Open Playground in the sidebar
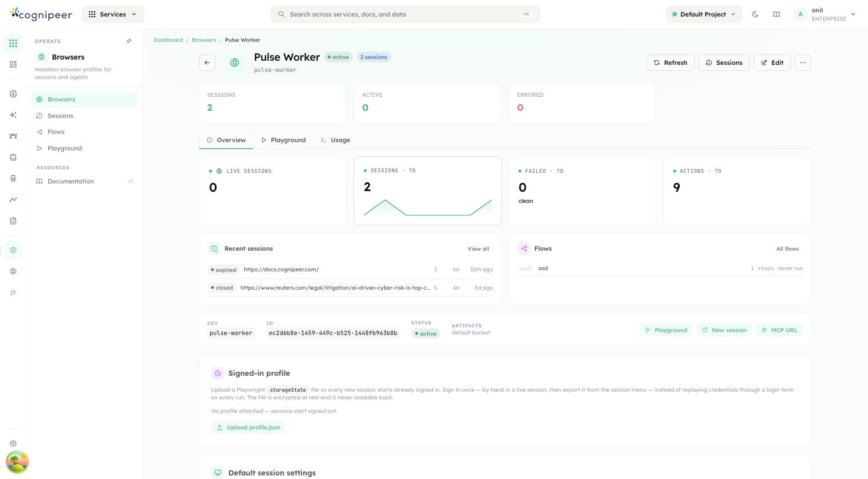This screenshot has height=479, width=868. tap(84, 148)
